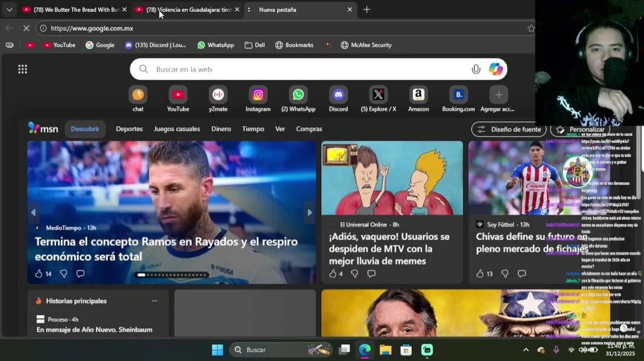The image size is (644, 361).
Task: Select the Tiempo feed tab
Action: (x=253, y=129)
